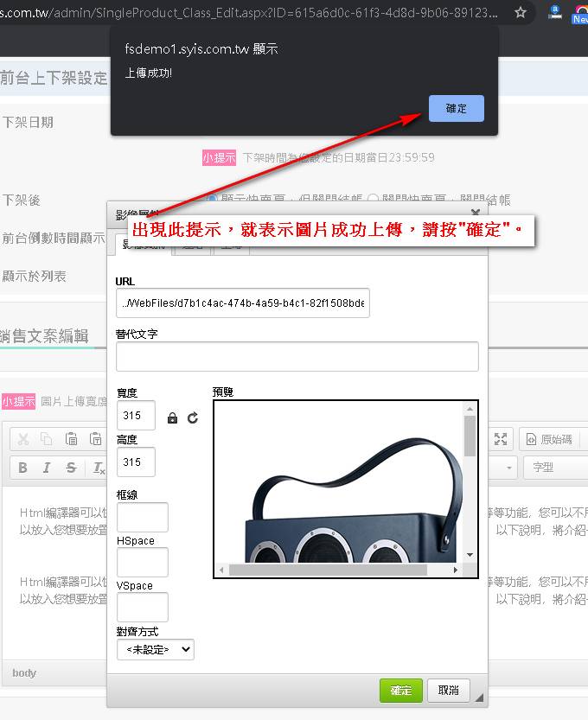Viewport: 588px width, 720px height.
Task: Click the preview vertical scrollbar thumb
Action: point(470,435)
